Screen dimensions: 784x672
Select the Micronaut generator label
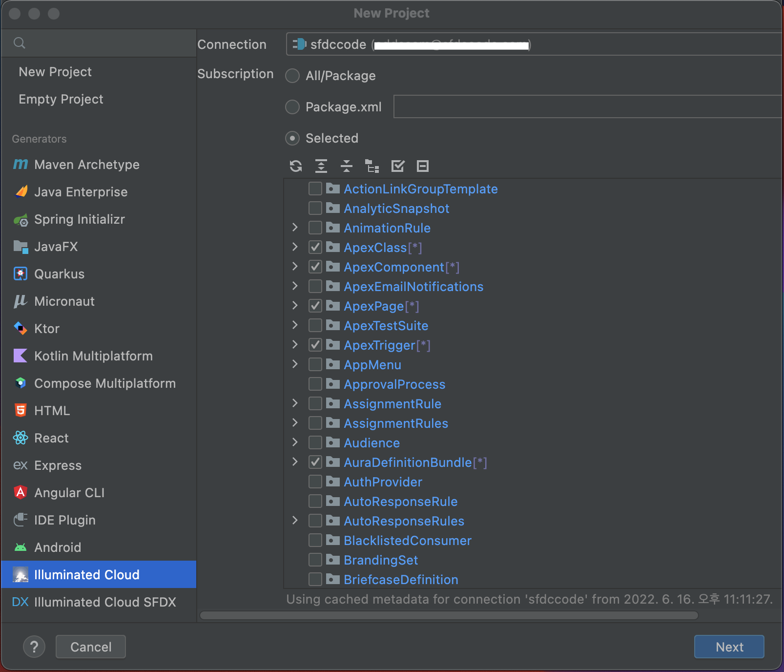point(64,301)
